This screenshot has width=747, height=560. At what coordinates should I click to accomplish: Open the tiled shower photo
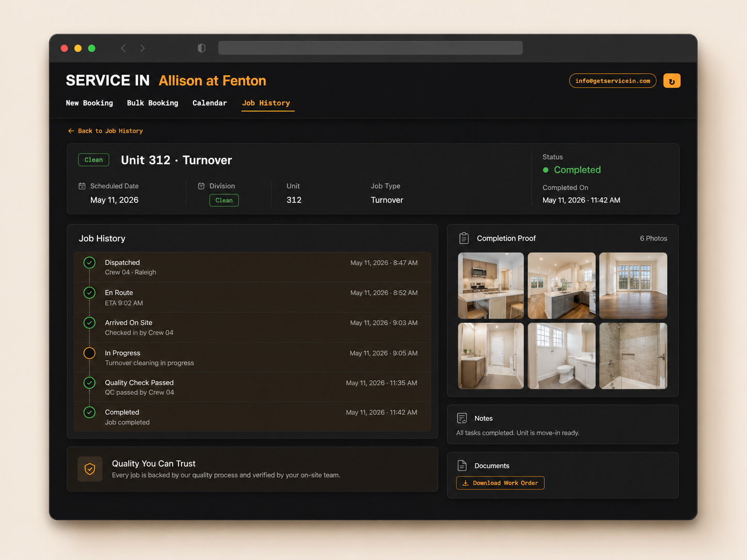(x=633, y=356)
